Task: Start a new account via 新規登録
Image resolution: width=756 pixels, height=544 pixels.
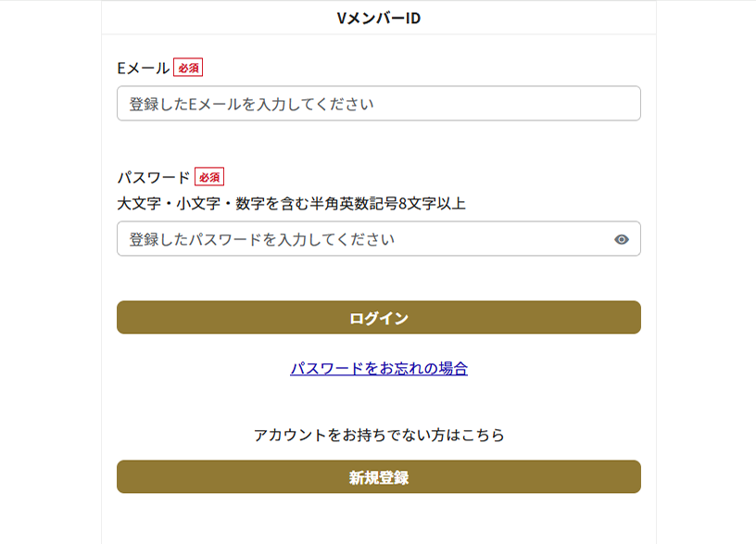Action: (378, 477)
